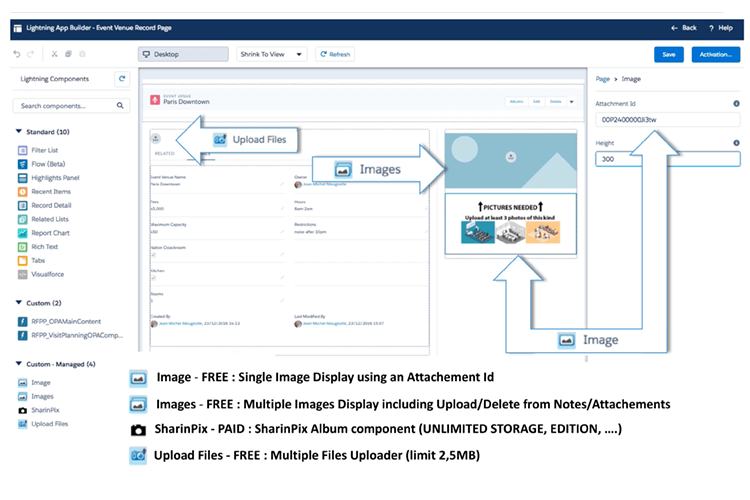This screenshot has width=750, height=500.
Task: Select the managed Images component icon
Action: [x=22, y=397]
